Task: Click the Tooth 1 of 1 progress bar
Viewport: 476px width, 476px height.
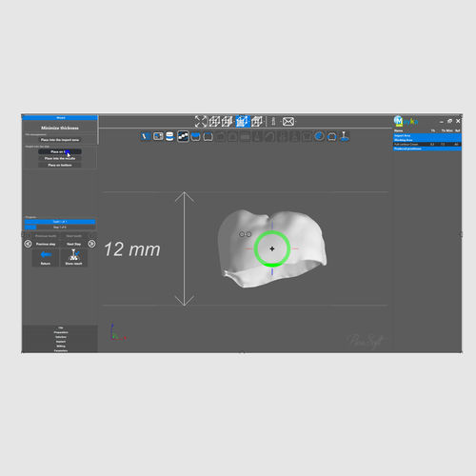Action: (60, 222)
